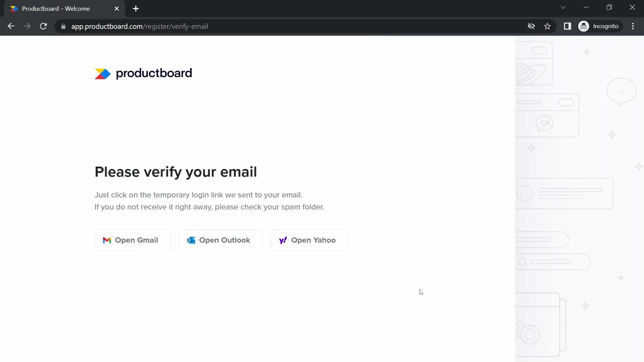
Task: Open the Chrome three-dot menu
Action: coord(633,26)
